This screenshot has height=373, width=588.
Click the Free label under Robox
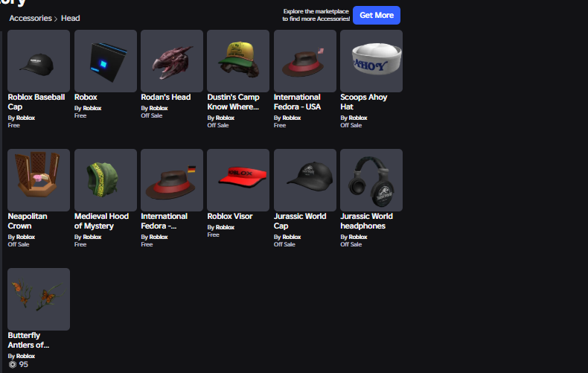[80, 115]
